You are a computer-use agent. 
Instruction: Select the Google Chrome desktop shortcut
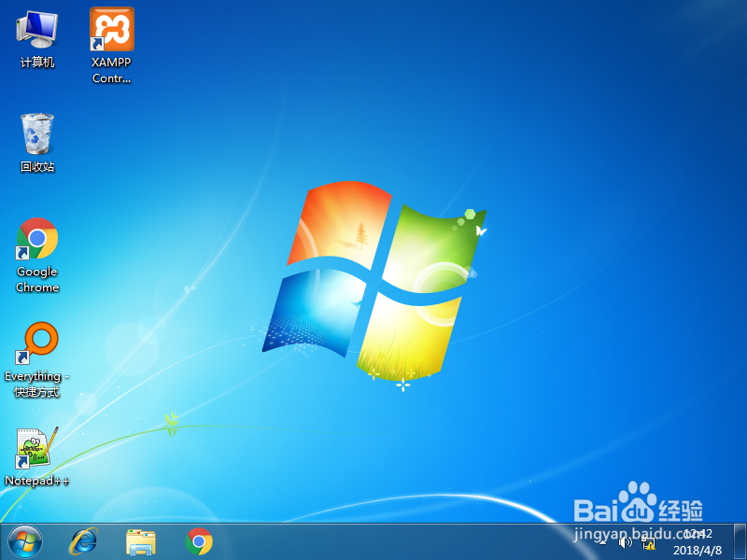[x=37, y=255]
